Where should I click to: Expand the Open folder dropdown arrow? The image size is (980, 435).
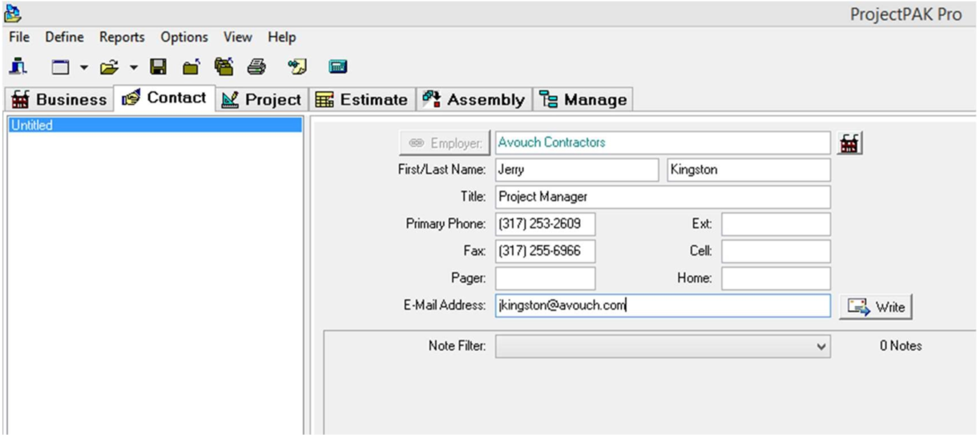tap(134, 68)
